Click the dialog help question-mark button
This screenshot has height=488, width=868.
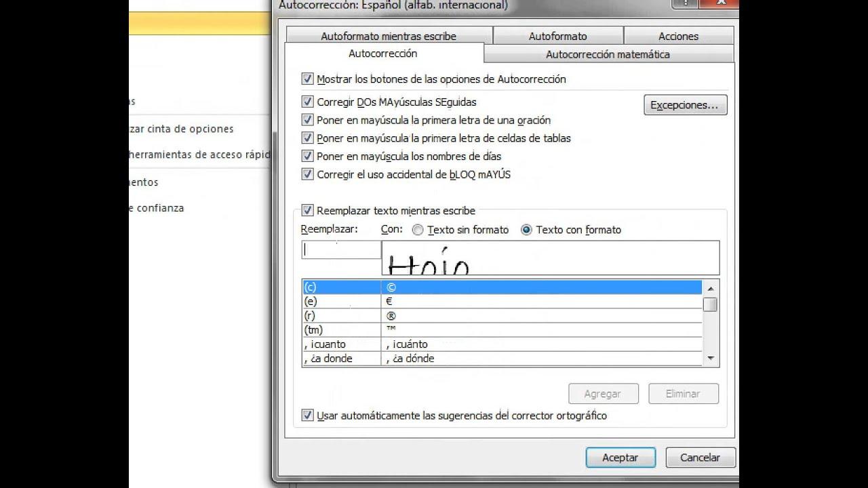pos(687,3)
